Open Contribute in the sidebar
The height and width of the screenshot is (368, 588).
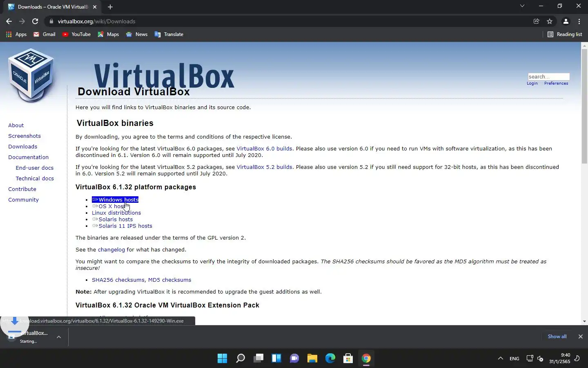click(x=22, y=189)
